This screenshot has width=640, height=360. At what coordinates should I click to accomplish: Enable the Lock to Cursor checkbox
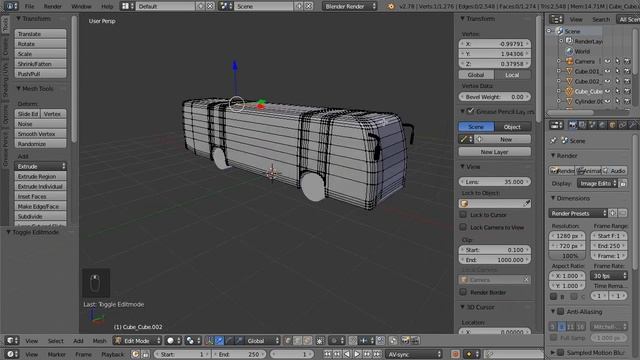[463, 215]
